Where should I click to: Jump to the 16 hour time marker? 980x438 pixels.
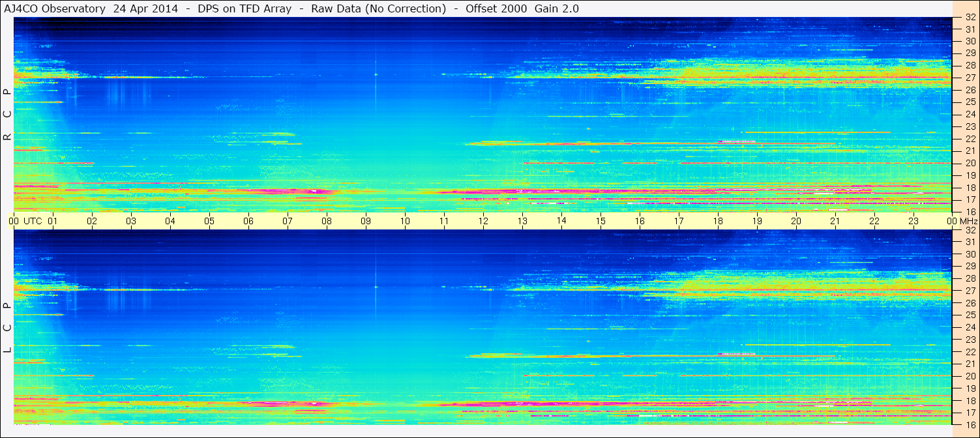click(640, 221)
